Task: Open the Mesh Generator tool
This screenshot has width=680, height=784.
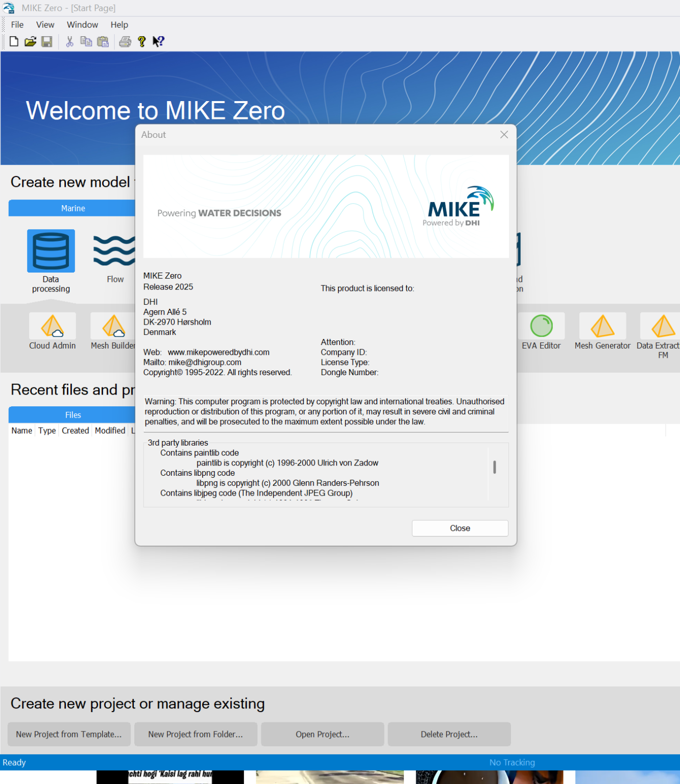Action: [x=602, y=326]
